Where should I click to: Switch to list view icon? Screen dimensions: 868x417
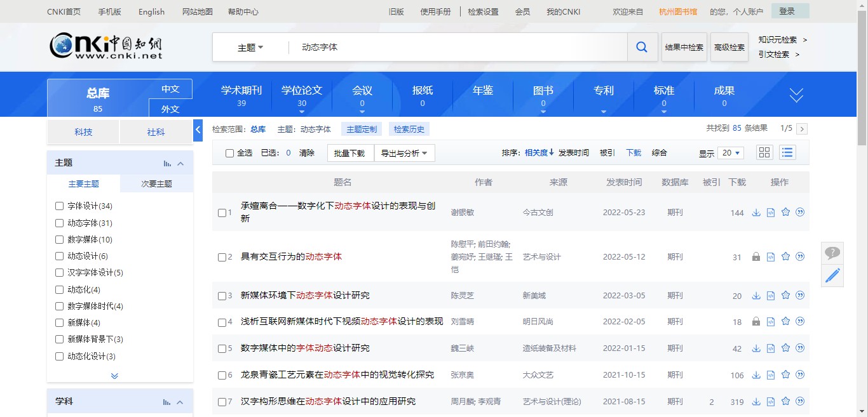click(x=787, y=152)
